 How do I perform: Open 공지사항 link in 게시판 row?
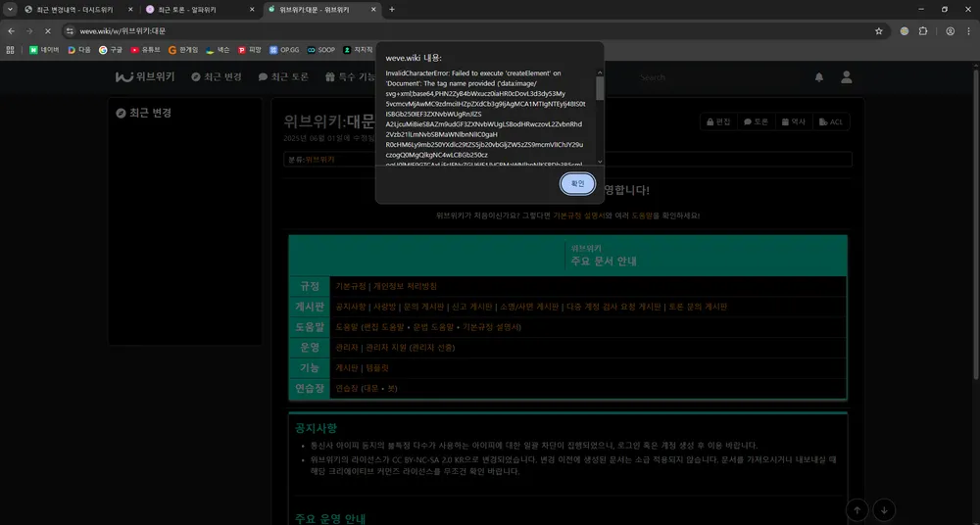point(351,307)
